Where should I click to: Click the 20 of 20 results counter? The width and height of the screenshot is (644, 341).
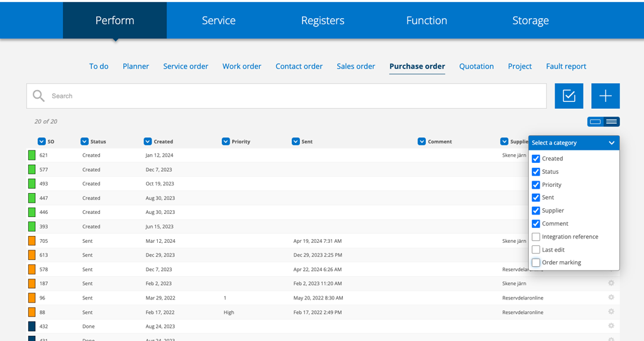[x=45, y=121]
